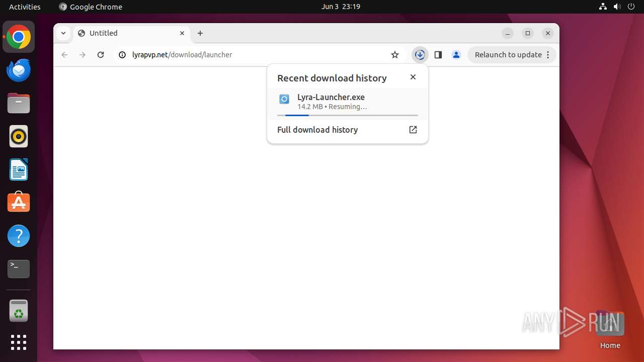Click the download progress bar

tap(348, 115)
